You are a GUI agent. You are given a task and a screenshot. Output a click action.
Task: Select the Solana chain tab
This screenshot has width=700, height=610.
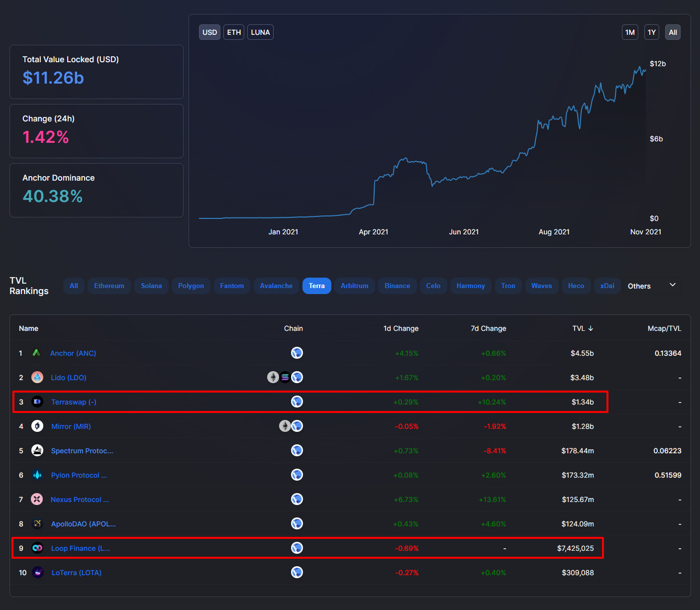pos(151,286)
